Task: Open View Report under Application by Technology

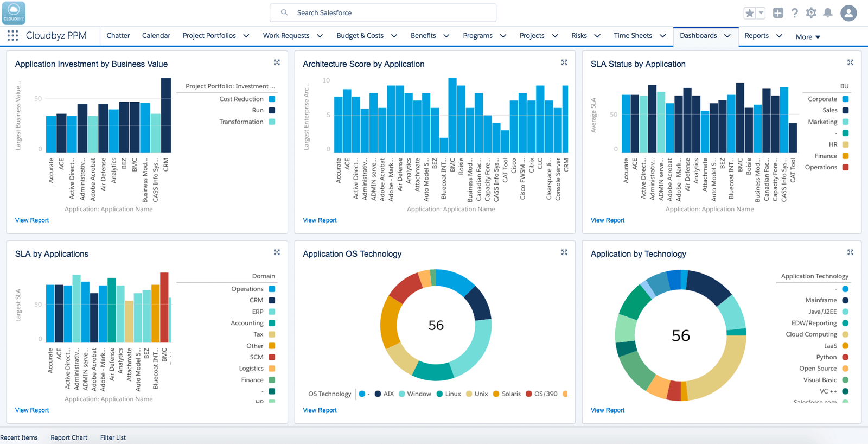Action: 607,410
